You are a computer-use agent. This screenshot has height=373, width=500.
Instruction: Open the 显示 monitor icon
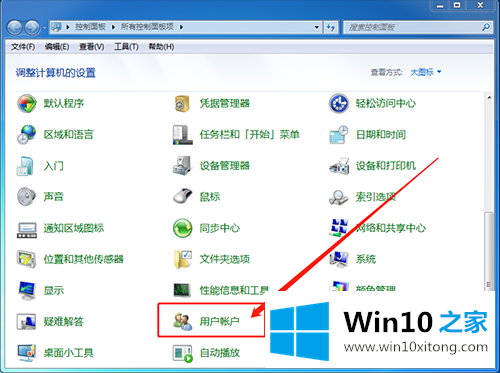pyautogui.click(x=27, y=290)
